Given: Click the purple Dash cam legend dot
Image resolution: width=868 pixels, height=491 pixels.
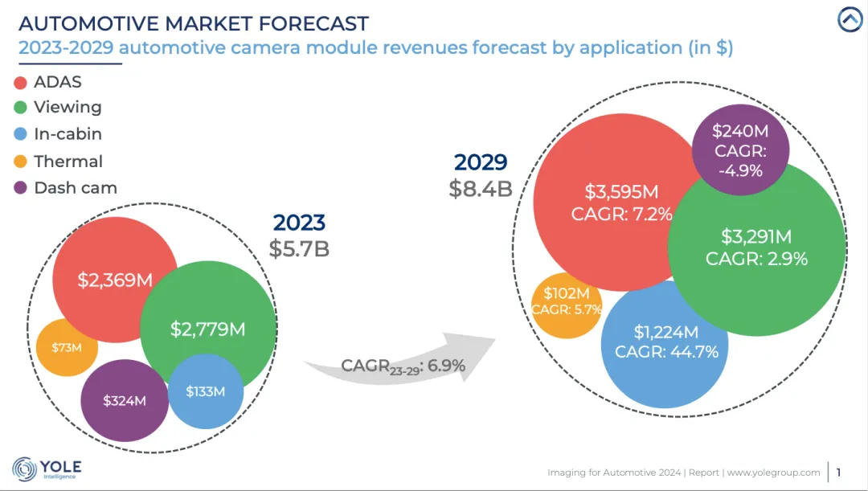Looking at the screenshot, I should coord(21,189).
